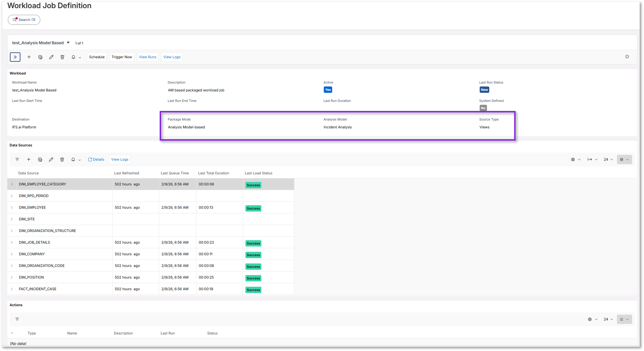Open View Runs for the workload
The image size is (644, 351).
148,57
